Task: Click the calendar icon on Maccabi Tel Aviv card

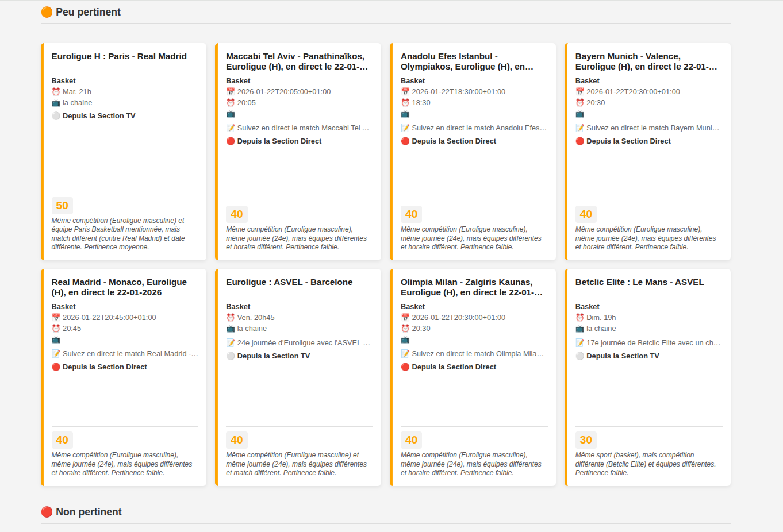Action: (231, 92)
